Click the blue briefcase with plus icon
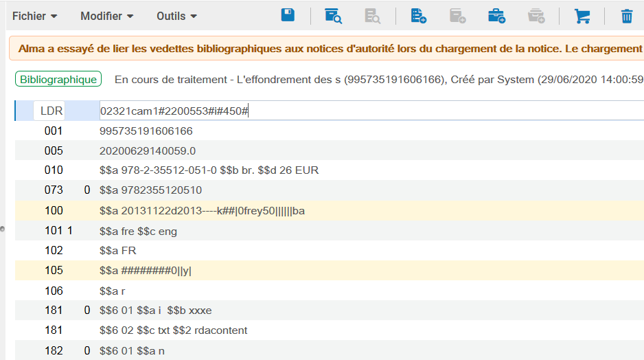Screen dimensions: 644x360 pyautogui.click(x=496, y=16)
